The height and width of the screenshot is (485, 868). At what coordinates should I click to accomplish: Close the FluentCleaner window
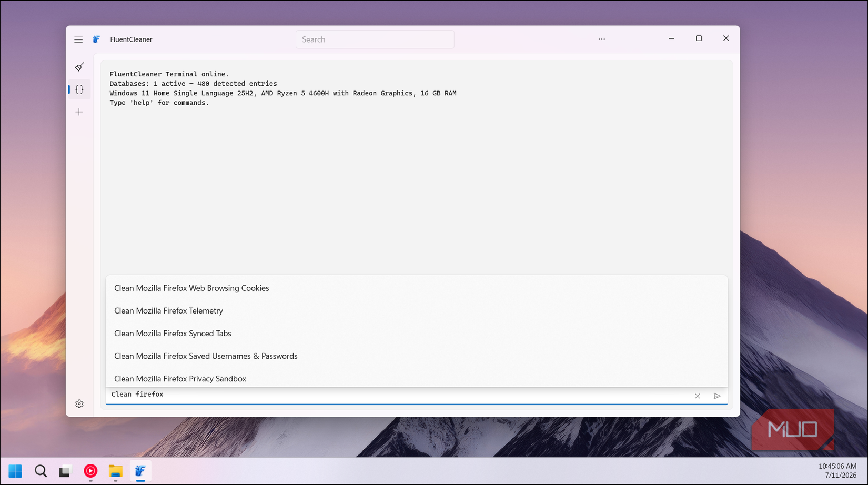[726, 38]
